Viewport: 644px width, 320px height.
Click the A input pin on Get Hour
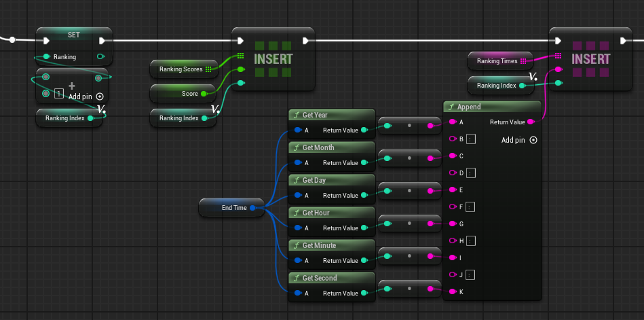tap(298, 228)
